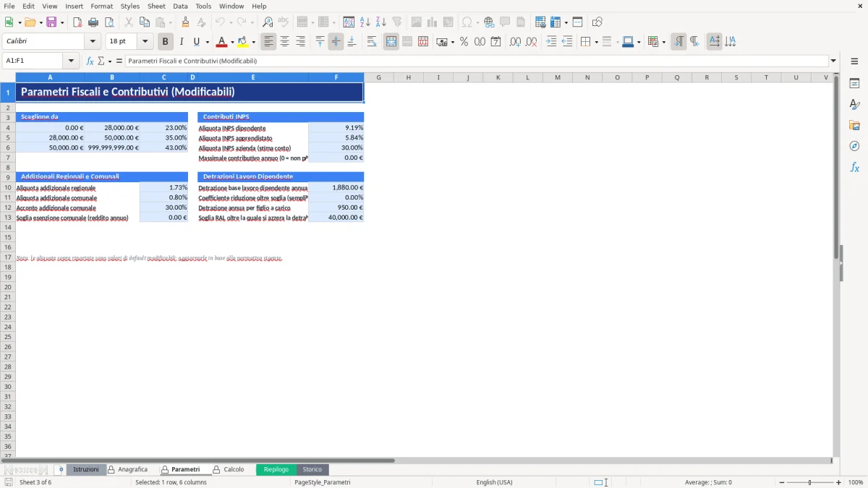The height and width of the screenshot is (488, 868).
Task: Center text horizontally
Action: point(284,42)
